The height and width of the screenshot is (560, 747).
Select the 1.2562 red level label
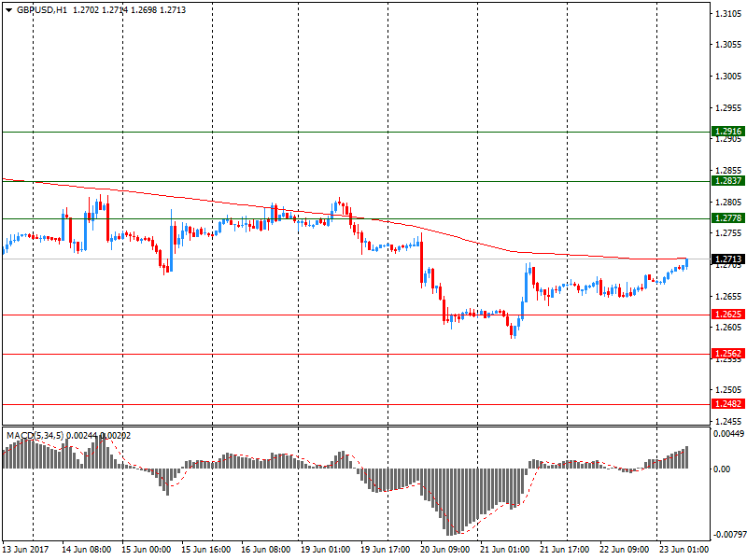tap(728, 354)
